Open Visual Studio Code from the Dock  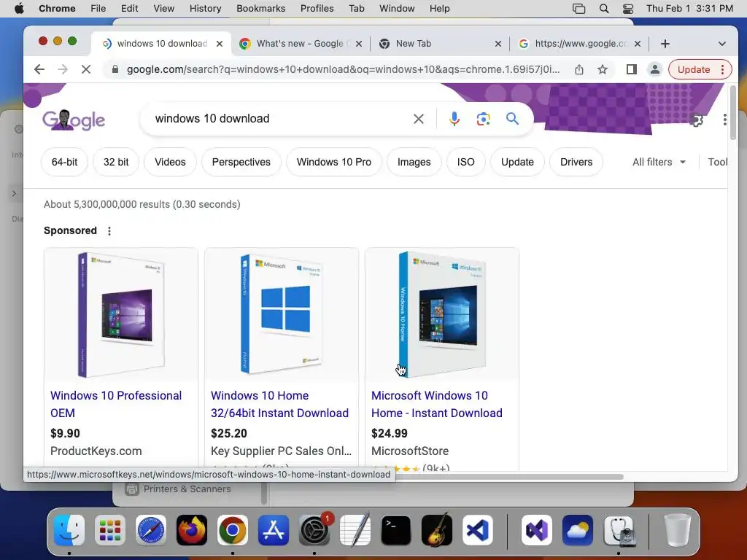pyautogui.click(x=478, y=530)
